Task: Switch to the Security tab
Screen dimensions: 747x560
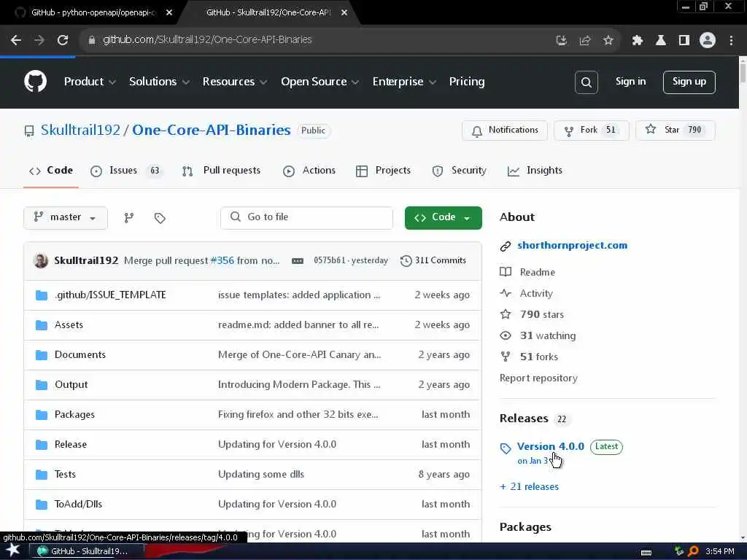Action: coord(459,171)
